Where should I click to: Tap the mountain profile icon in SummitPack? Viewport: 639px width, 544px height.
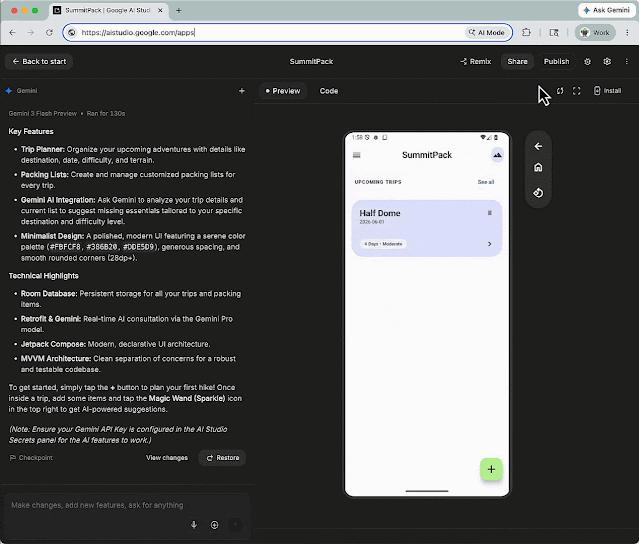pyautogui.click(x=497, y=155)
